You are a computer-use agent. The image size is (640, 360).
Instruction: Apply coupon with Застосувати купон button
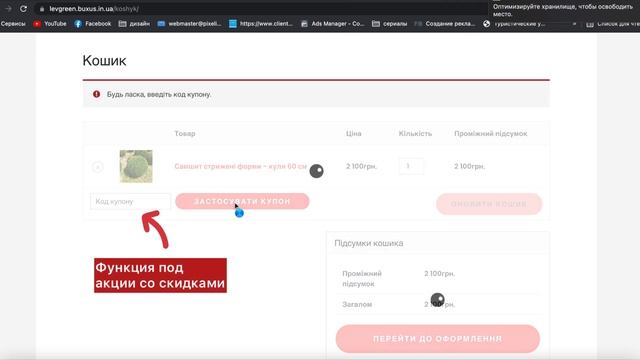pos(242,201)
